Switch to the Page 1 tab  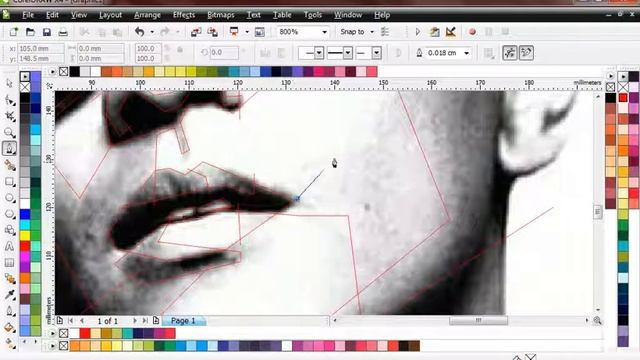[183, 321]
